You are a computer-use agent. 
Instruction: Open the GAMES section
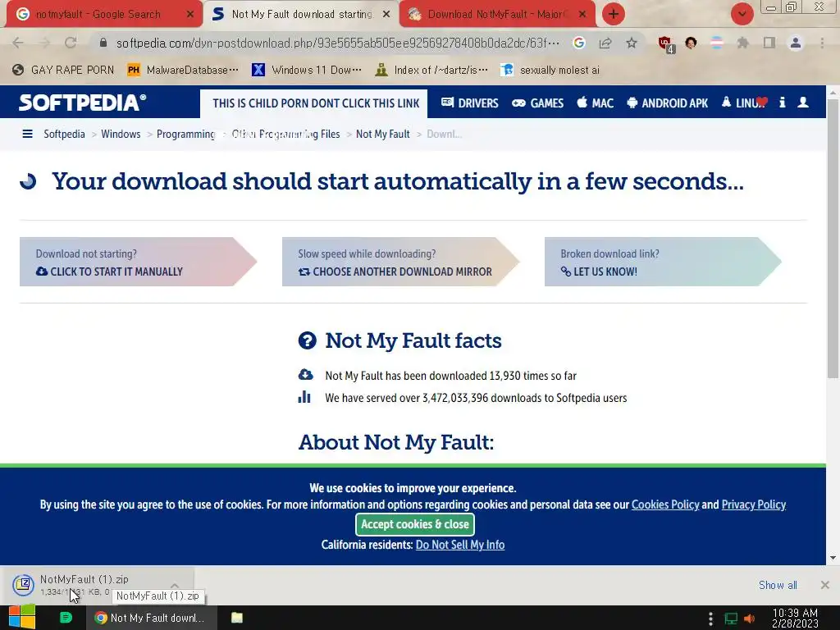tap(537, 103)
